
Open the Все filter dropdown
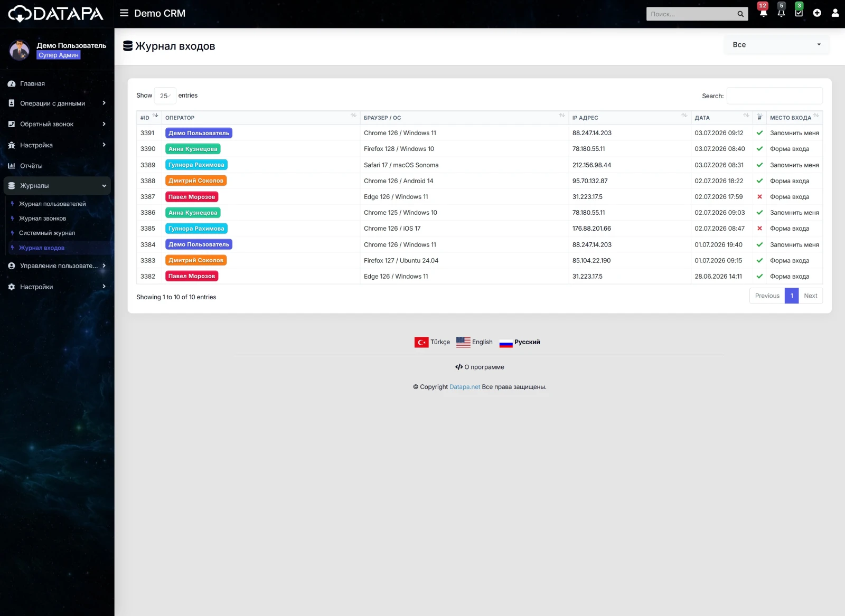776,45
